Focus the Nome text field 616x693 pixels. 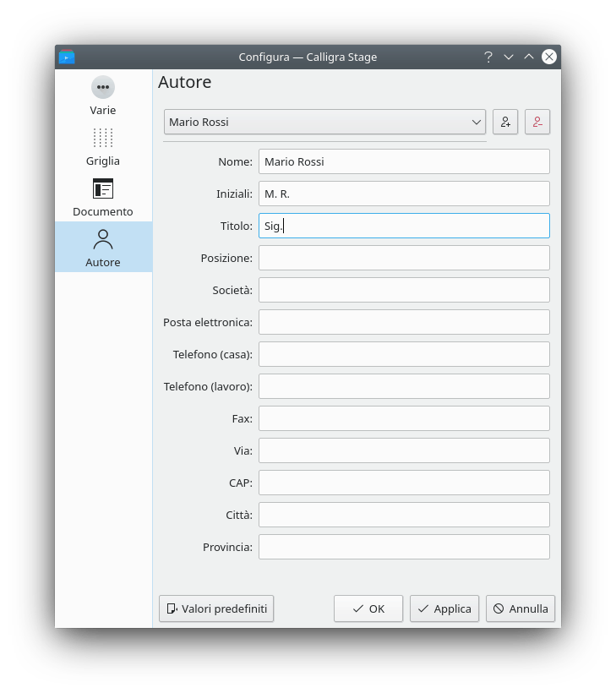404,161
